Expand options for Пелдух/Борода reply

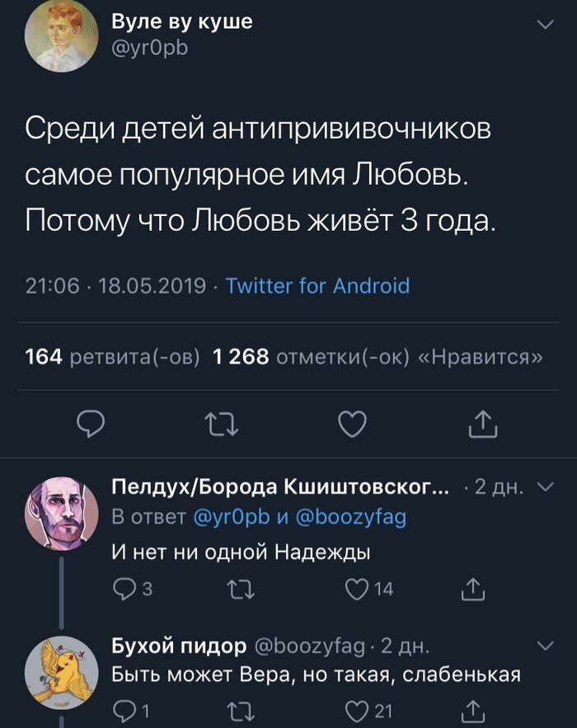[545, 490]
